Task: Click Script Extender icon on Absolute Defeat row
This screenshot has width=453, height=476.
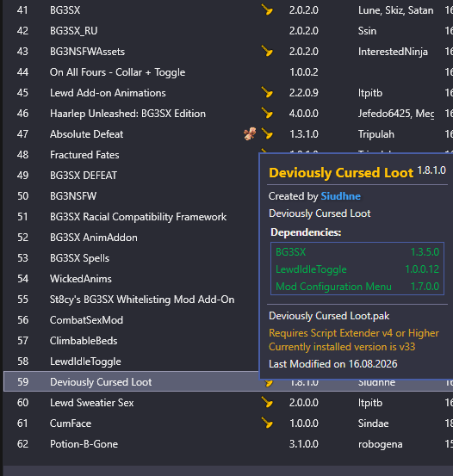Action: click(x=267, y=134)
